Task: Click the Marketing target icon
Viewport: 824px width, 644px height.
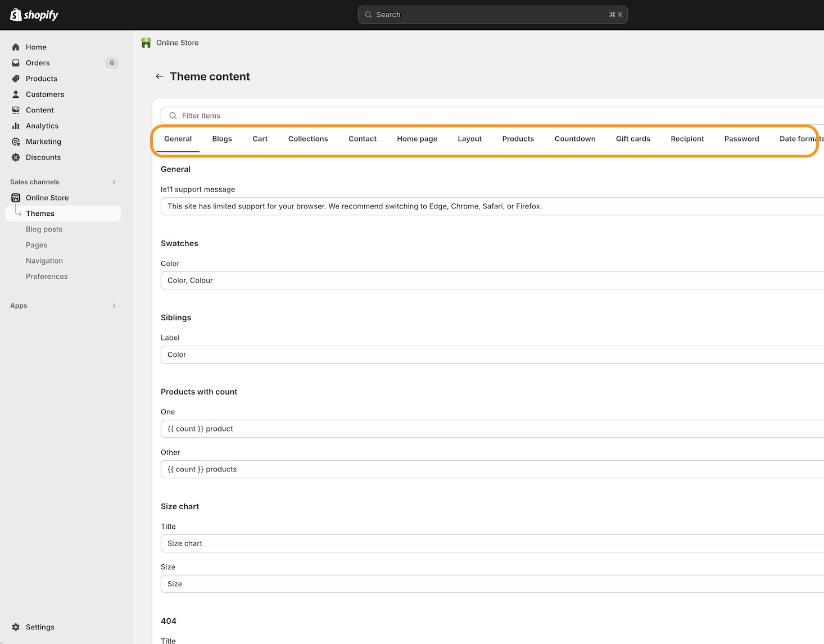Action: [16, 142]
